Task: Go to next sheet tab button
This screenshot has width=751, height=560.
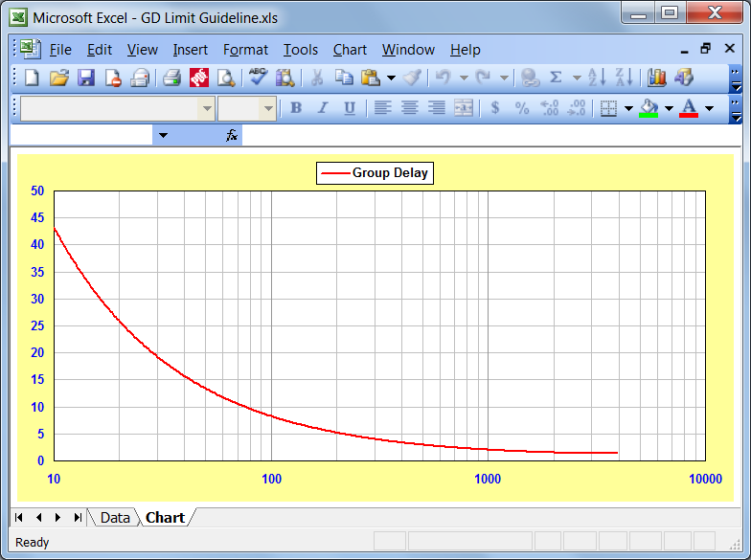Action: coord(57,517)
